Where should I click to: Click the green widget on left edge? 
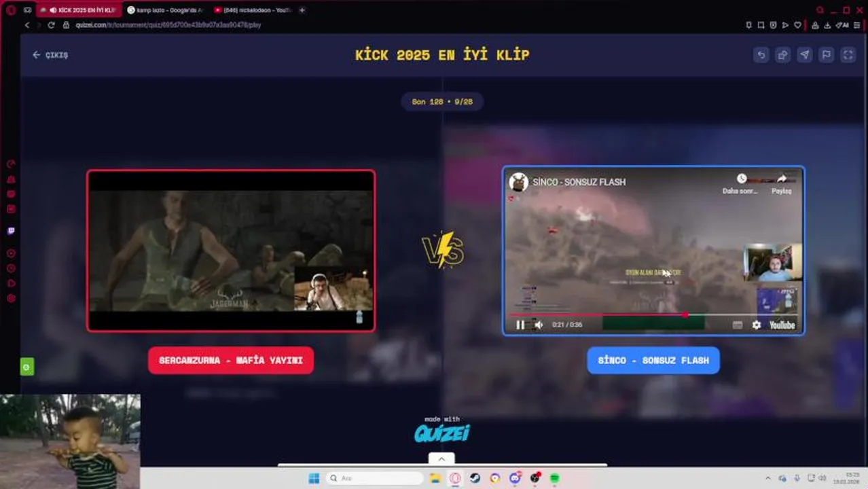click(x=26, y=367)
